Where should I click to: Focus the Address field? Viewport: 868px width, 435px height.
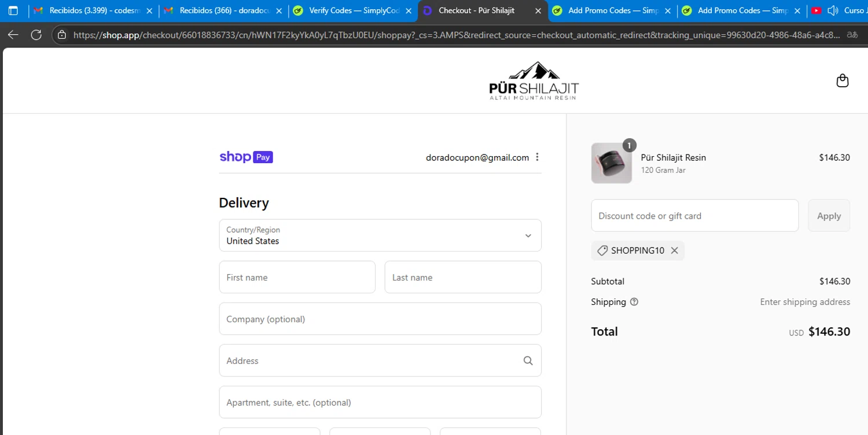pos(380,360)
